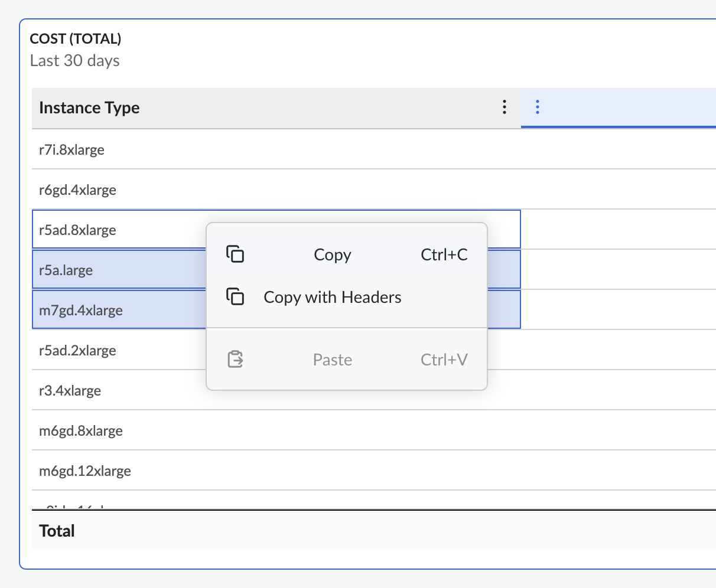The width and height of the screenshot is (716, 588).
Task: Select the r5ad.2xlarge row
Action: (x=77, y=351)
